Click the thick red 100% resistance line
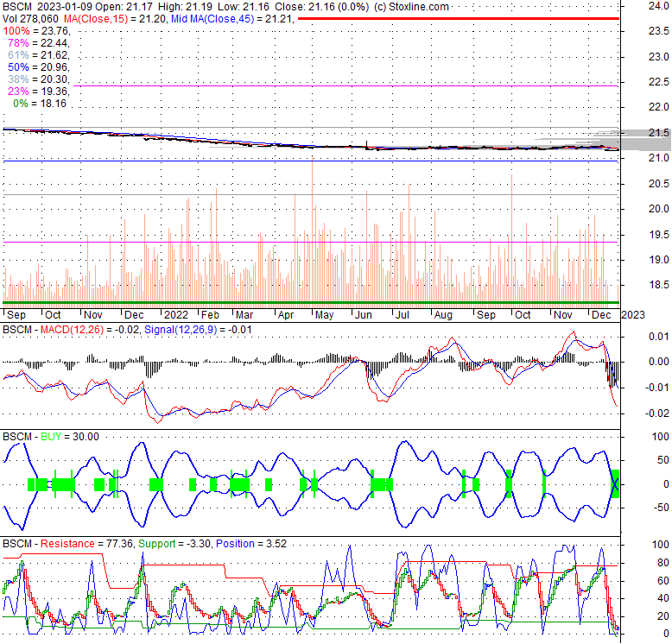672x644 pixels. click(x=459, y=19)
